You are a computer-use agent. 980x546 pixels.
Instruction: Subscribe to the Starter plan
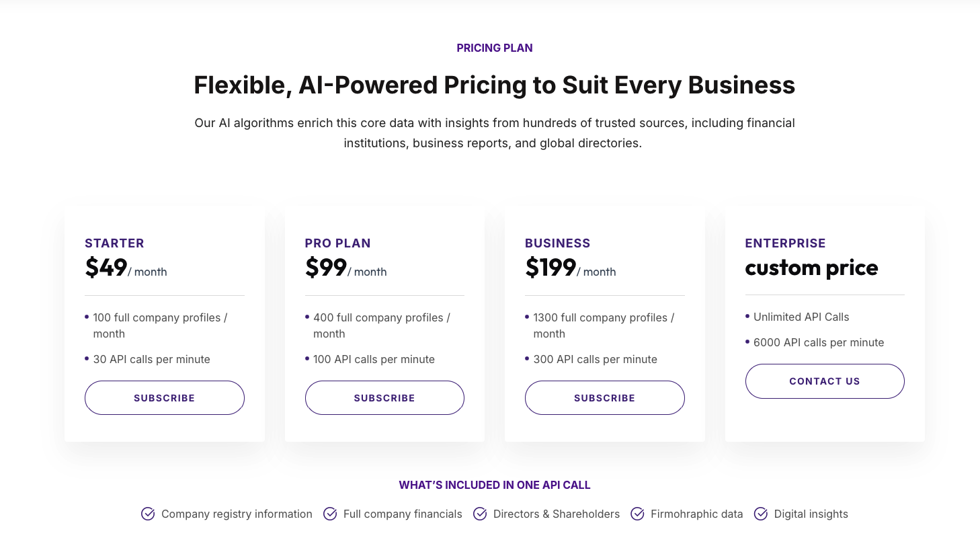[164, 398]
